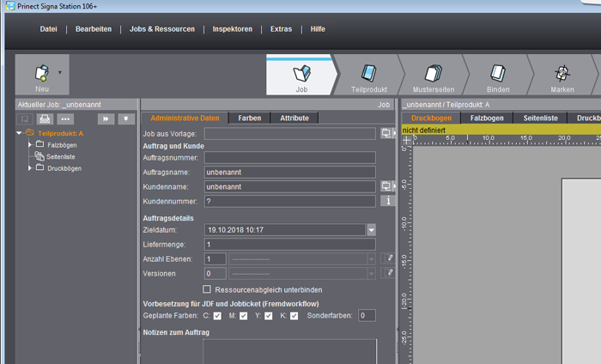
Task: Select Teilprodukt: A tree label
Action: pyautogui.click(x=60, y=133)
